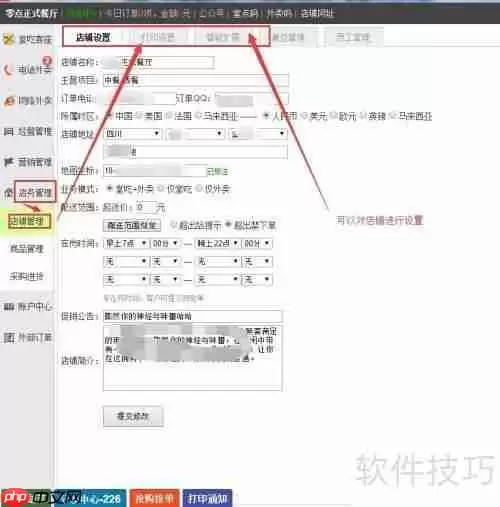500x507 pixels.
Task: Select the 堂吃+外卖 business mode radio
Action: click(x=109, y=189)
